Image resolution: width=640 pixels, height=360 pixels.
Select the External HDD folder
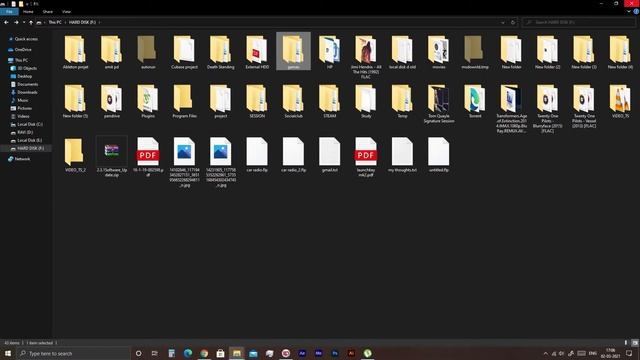click(x=257, y=52)
